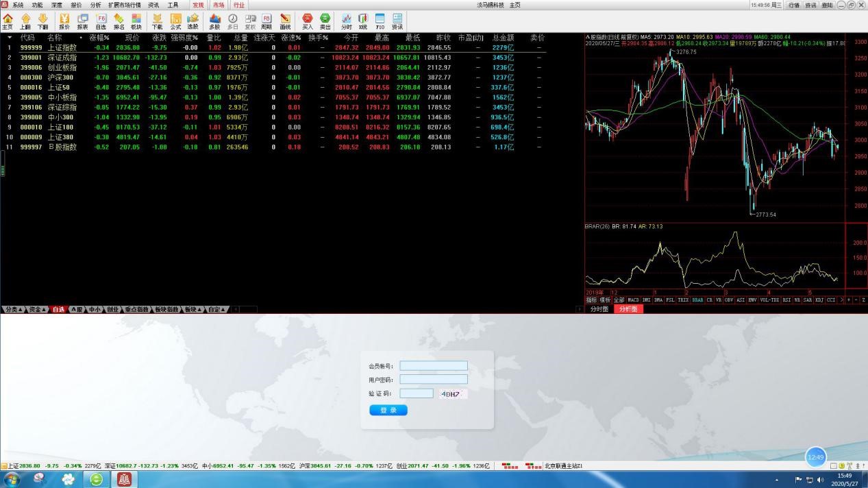Click the blue 登录 login button

click(388, 410)
